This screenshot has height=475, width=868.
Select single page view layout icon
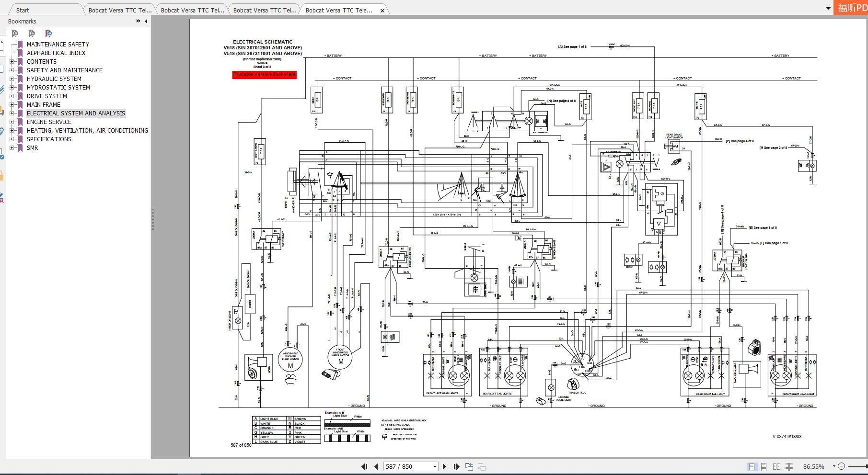(x=752, y=466)
